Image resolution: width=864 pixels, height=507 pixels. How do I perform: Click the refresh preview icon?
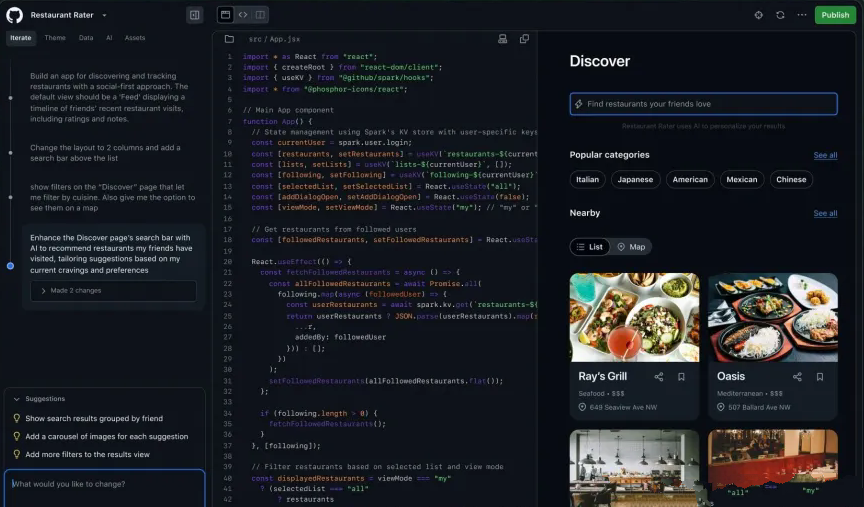(780, 15)
